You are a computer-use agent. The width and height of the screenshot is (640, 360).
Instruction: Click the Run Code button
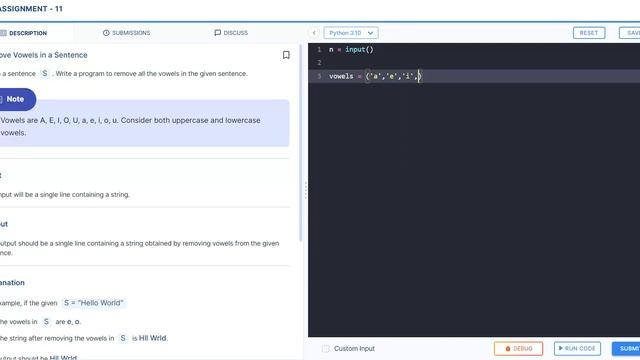pyautogui.click(x=577, y=349)
